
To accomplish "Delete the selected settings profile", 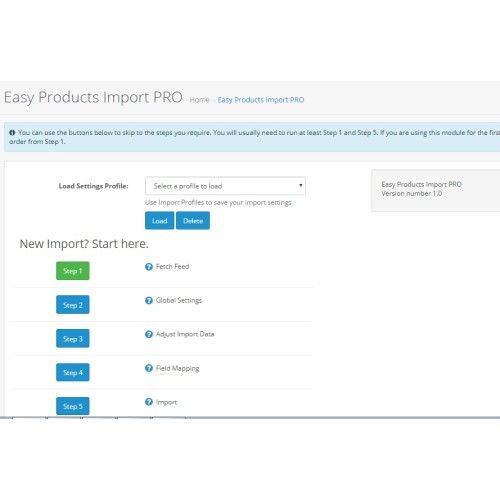I will tap(193, 221).
